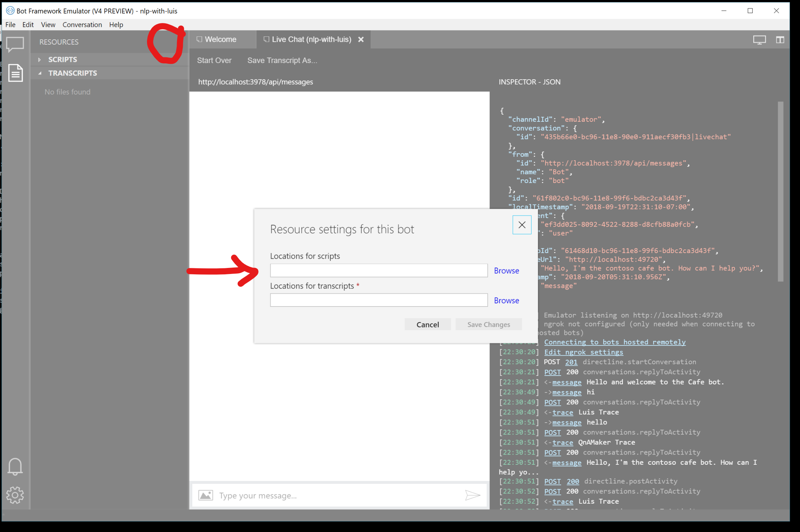Click the Locations for scripts input field
Image resolution: width=800 pixels, height=532 pixels.
pyautogui.click(x=378, y=270)
